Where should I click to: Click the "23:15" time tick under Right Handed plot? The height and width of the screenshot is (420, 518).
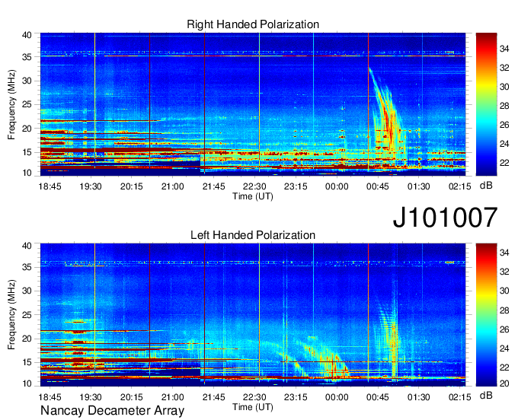296,186
